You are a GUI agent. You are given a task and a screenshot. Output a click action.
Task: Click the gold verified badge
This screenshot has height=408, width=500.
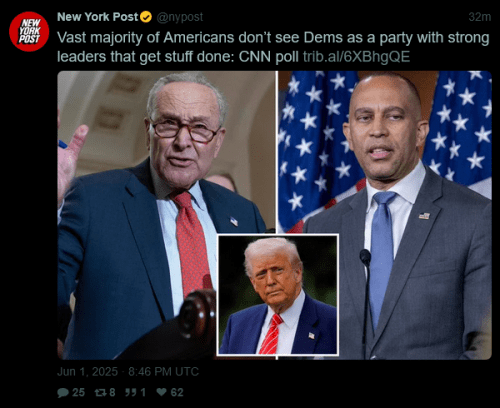pyautogui.click(x=146, y=17)
